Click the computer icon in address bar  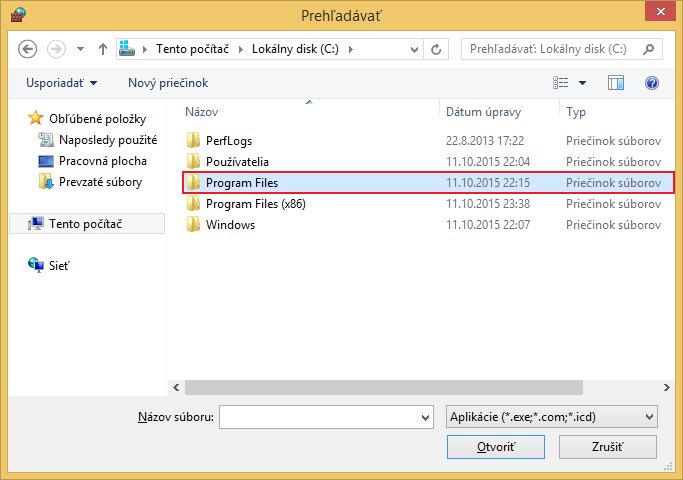127,49
